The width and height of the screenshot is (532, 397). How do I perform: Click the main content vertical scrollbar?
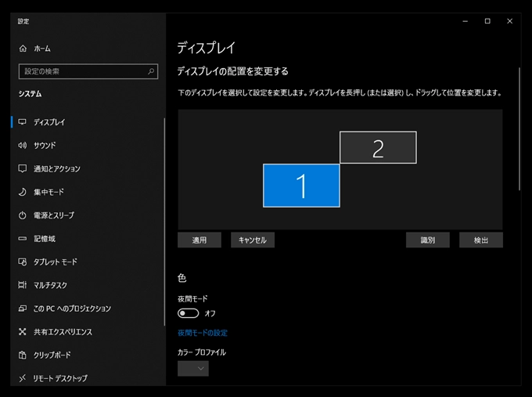519,129
